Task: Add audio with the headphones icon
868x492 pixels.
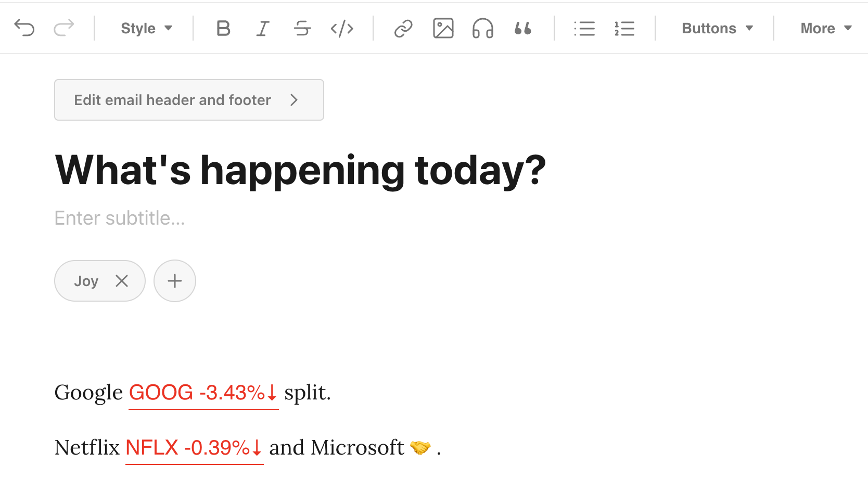Action: point(483,28)
